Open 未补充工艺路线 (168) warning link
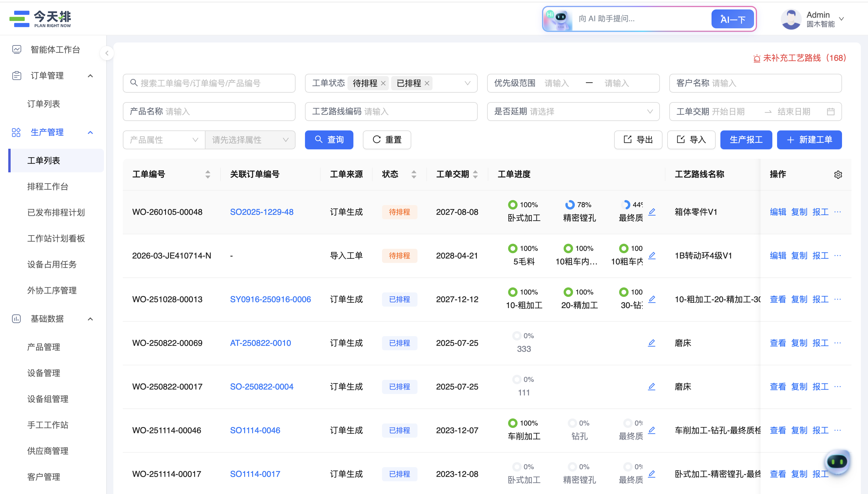The width and height of the screenshot is (868, 494). point(804,58)
